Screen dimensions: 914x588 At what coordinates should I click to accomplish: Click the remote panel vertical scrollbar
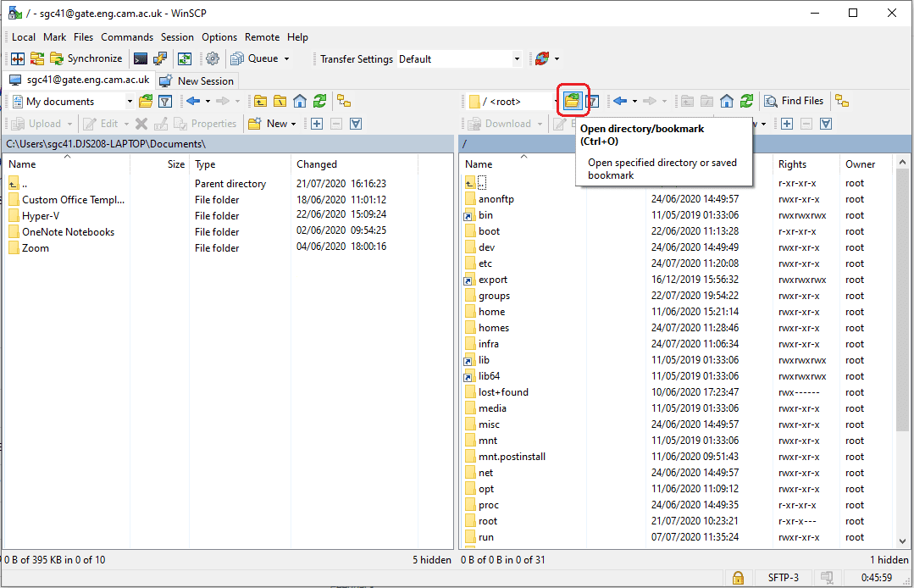point(903,339)
